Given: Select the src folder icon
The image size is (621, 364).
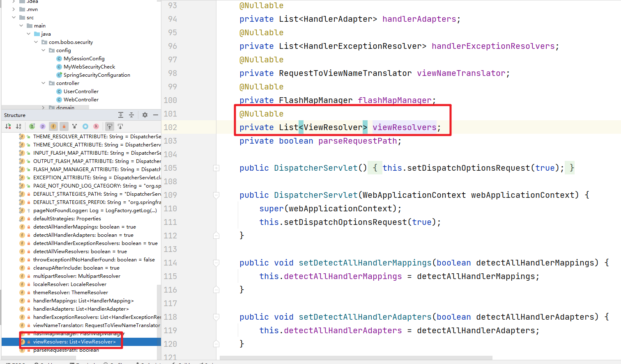Looking at the screenshot, I should pos(22,17).
